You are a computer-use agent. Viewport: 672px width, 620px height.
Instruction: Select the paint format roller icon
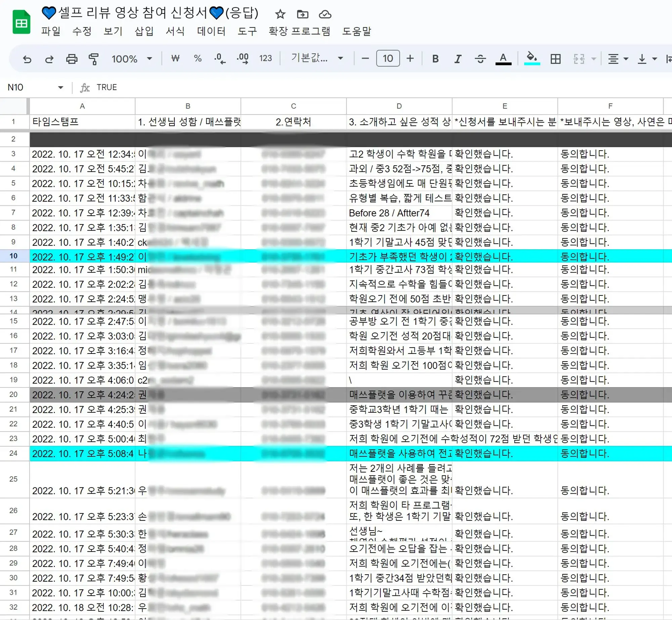click(x=93, y=59)
